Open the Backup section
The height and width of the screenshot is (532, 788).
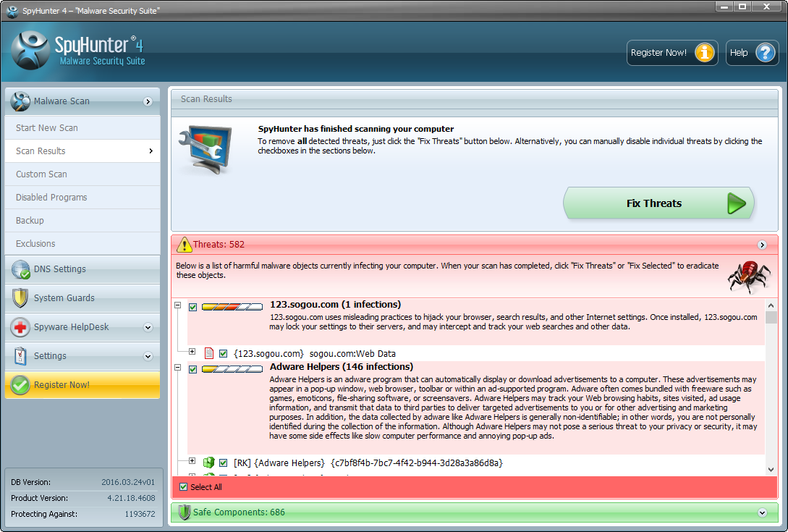[82, 220]
